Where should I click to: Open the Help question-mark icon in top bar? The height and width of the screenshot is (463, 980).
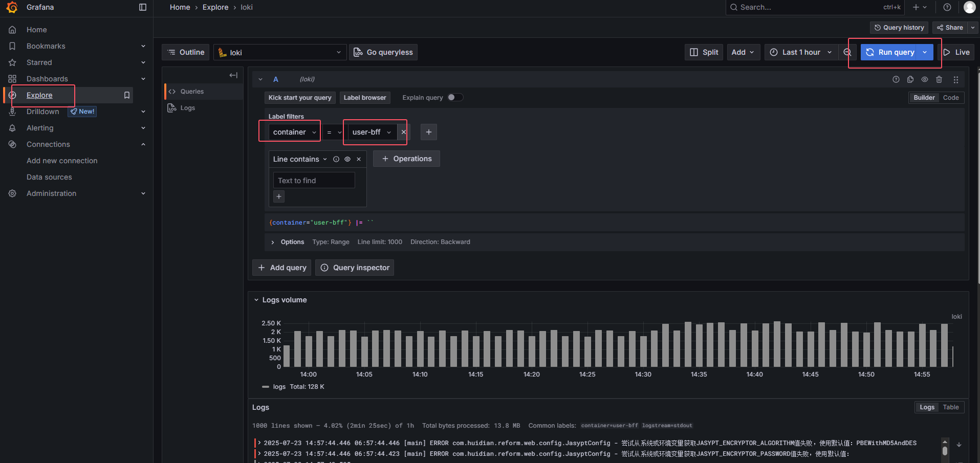coord(947,7)
